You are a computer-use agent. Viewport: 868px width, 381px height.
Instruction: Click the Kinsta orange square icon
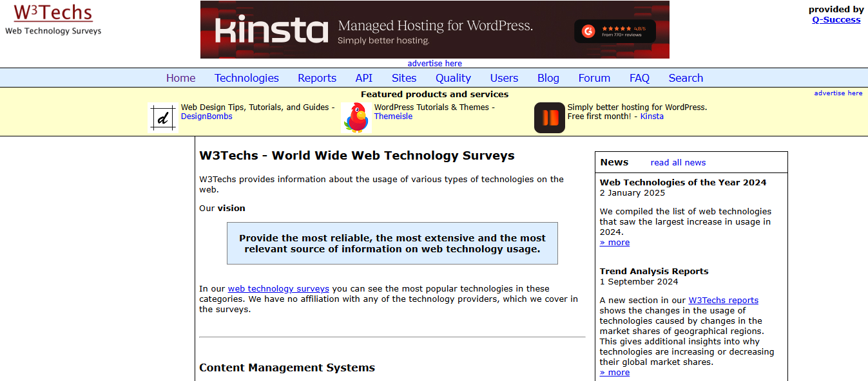(x=549, y=118)
